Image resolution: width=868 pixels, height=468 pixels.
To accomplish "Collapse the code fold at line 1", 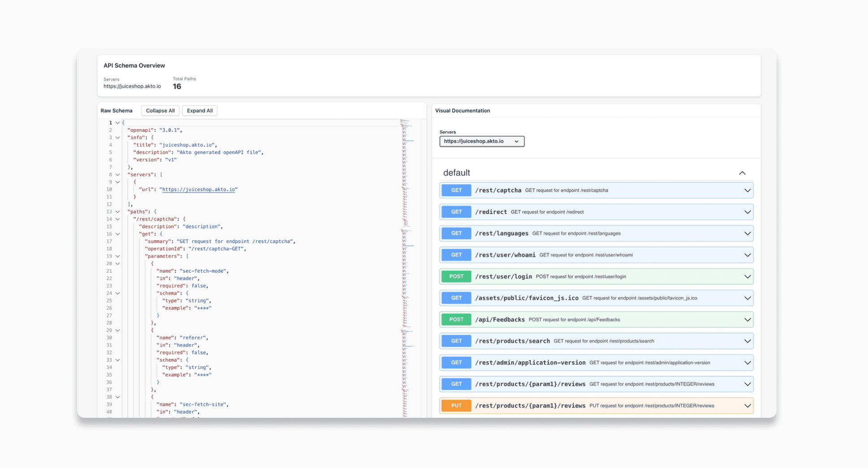I will [117, 122].
